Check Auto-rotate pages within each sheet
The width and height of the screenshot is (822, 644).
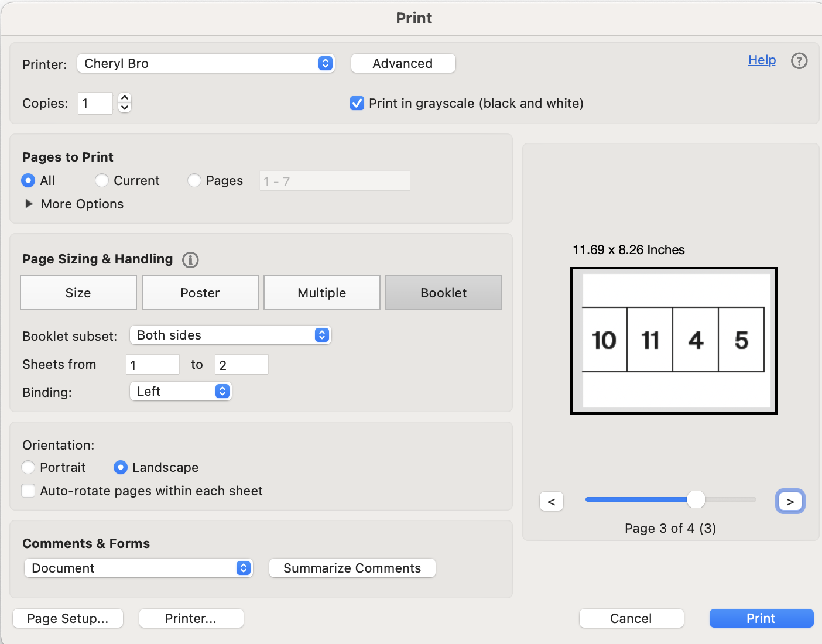click(x=28, y=491)
